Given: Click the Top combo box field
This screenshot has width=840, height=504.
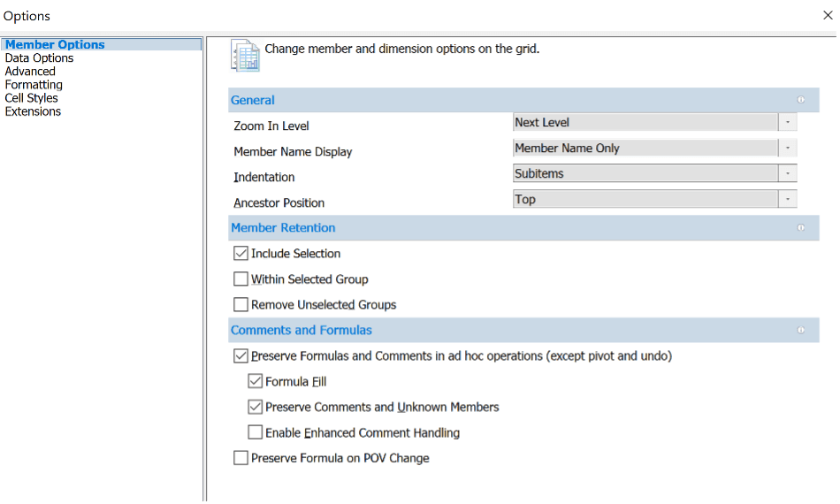Looking at the screenshot, I should 645,199.
